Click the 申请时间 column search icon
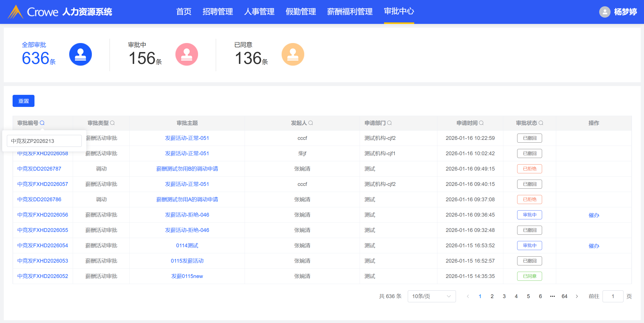This screenshot has width=644, height=323. (481, 123)
